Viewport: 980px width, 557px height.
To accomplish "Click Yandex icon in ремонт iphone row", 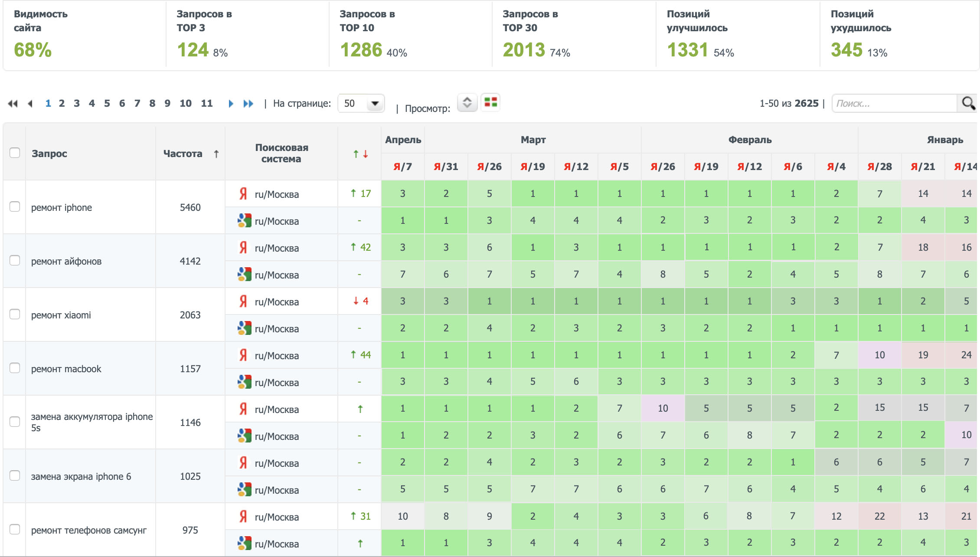I will coord(243,194).
